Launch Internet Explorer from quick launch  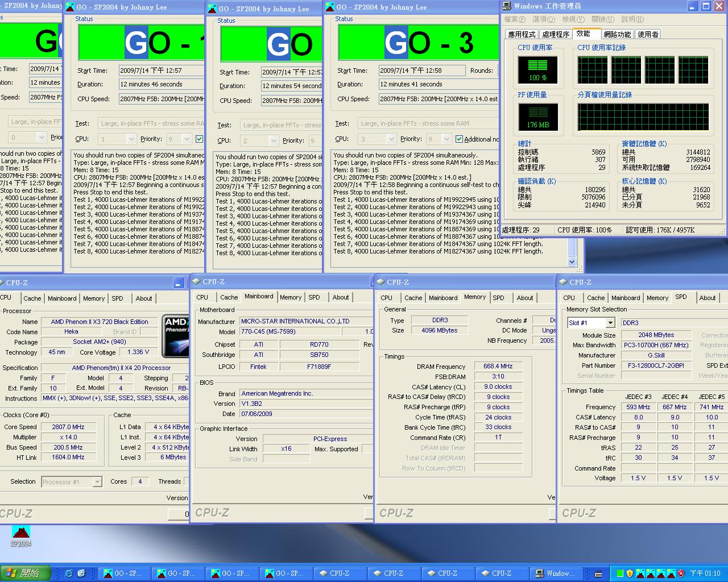point(69,573)
